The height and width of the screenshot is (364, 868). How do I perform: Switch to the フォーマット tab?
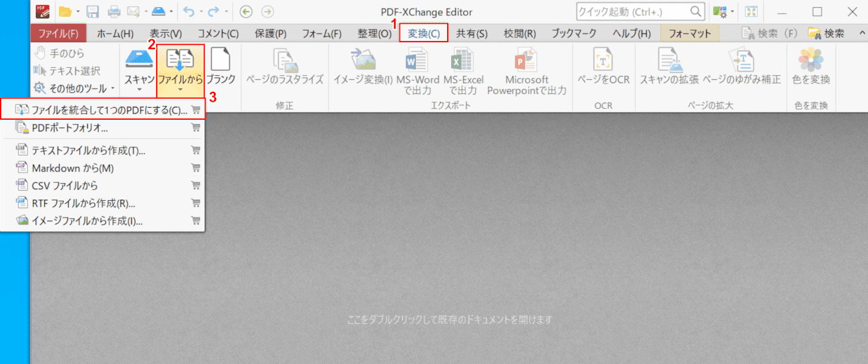(690, 33)
